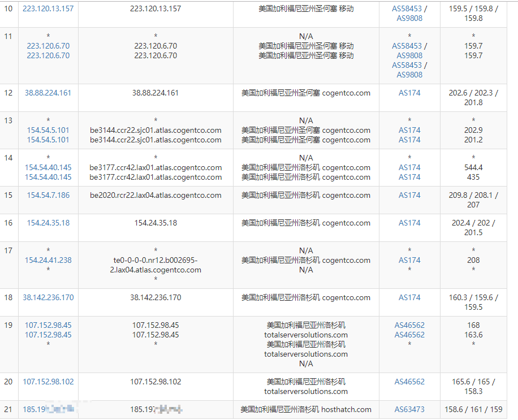The width and height of the screenshot is (518, 420).
Task: Open the AS174 link in hop 15
Action: 409,195
